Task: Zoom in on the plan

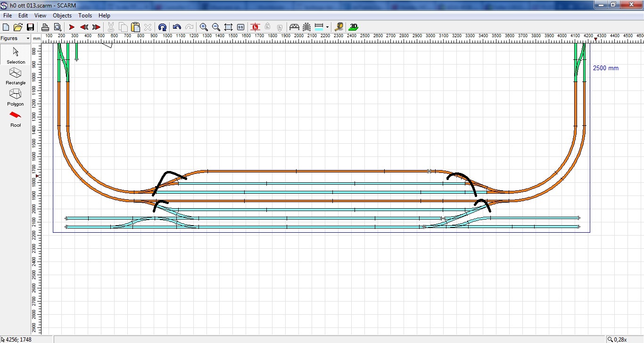Action: [x=204, y=27]
